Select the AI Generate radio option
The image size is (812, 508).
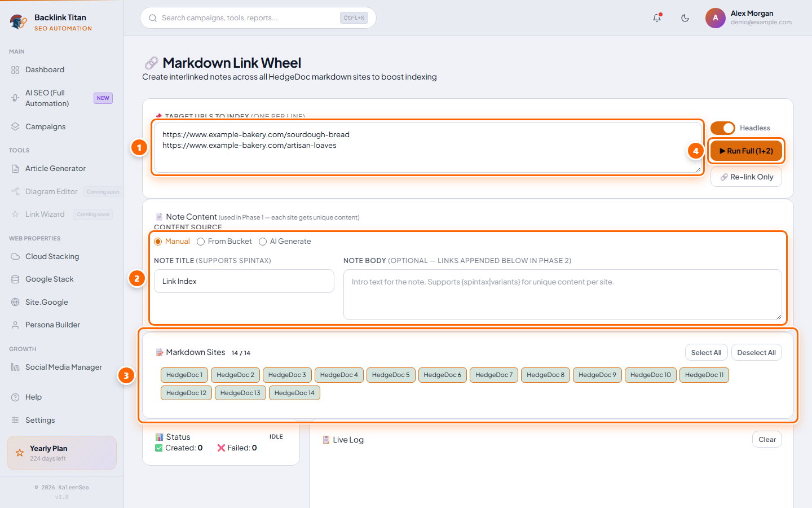click(263, 242)
